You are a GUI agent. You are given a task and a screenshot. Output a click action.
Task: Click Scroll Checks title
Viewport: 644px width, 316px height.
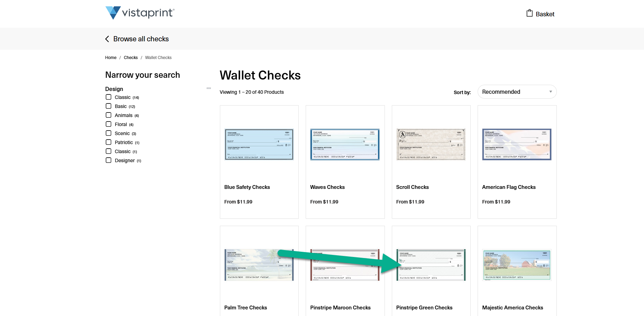(x=412, y=187)
